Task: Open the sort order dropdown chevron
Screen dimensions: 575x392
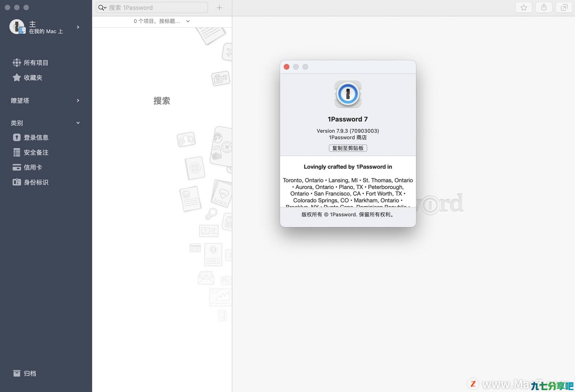Action: pos(188,21)
